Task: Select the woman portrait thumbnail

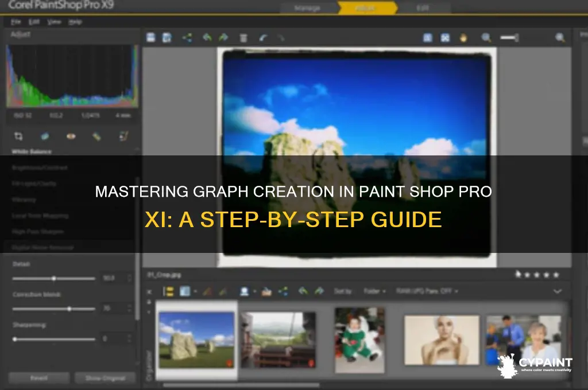Action: pyautogui.click(x=442, y=340)
